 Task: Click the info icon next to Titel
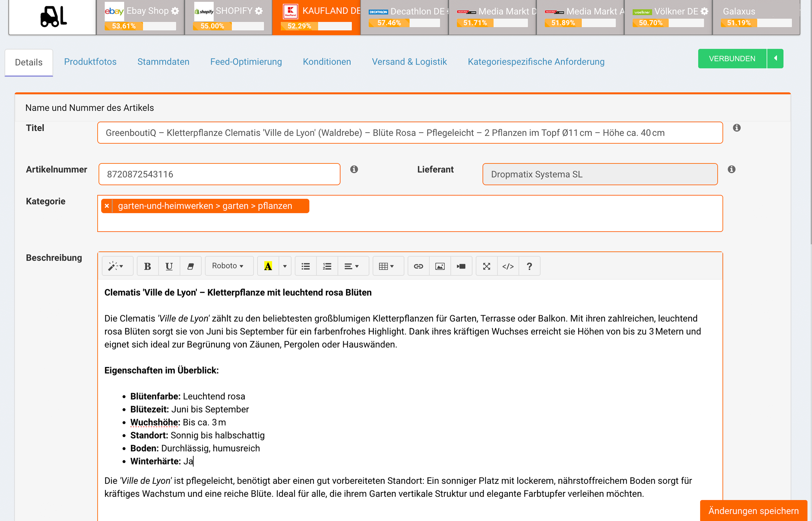pos(737,128)
